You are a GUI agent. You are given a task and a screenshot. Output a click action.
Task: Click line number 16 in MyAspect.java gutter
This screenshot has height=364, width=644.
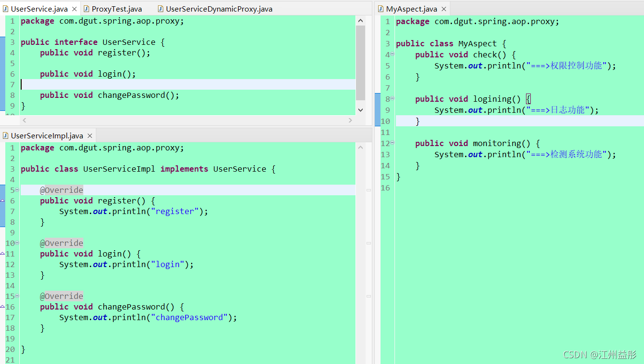(385, 188)
